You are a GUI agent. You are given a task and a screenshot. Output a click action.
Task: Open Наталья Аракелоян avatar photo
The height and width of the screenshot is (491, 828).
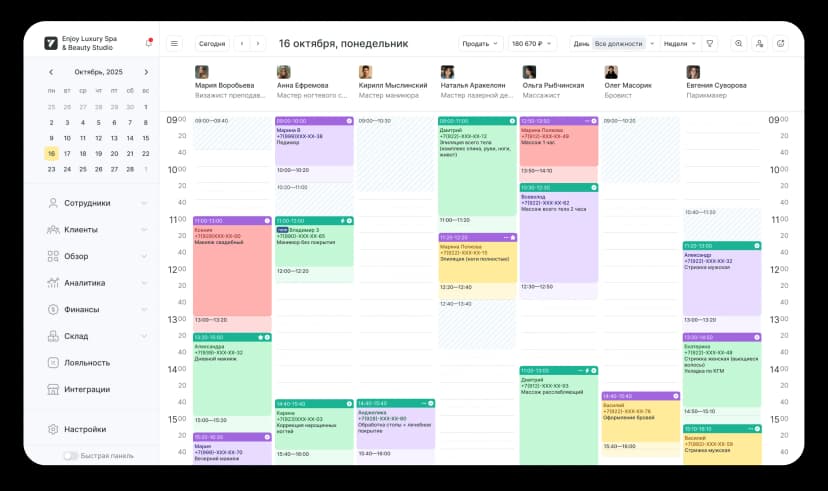pyautogui.click(x=447, y=72)
